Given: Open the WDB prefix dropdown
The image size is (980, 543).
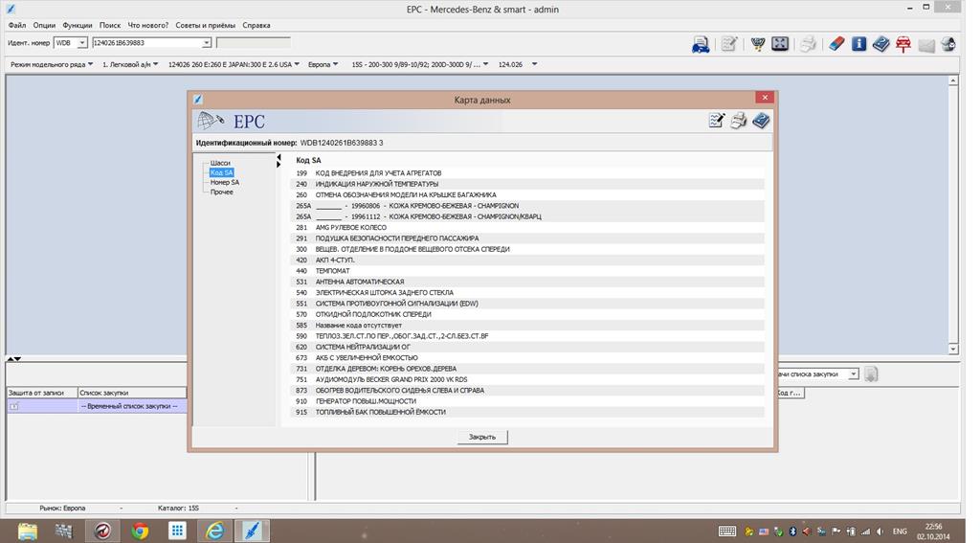Looking at the screenshot, I should [x=82, y=43].
